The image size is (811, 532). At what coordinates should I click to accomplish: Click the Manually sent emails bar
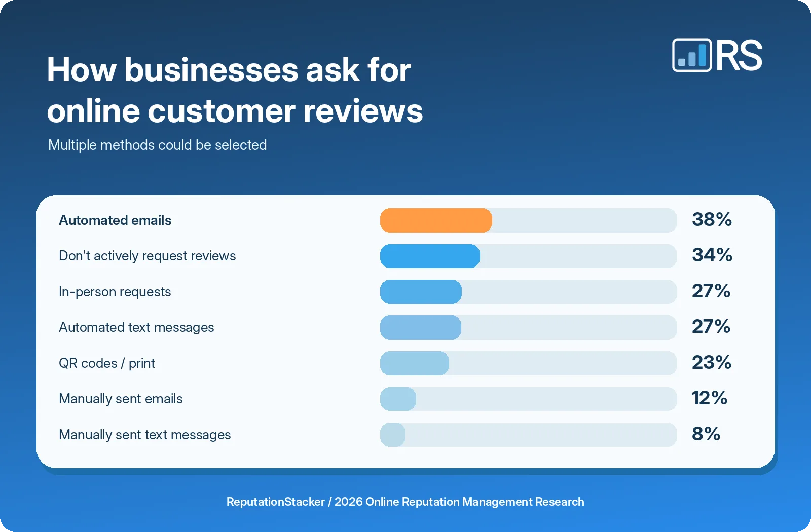pyautogui.click(x=398, y=399)
